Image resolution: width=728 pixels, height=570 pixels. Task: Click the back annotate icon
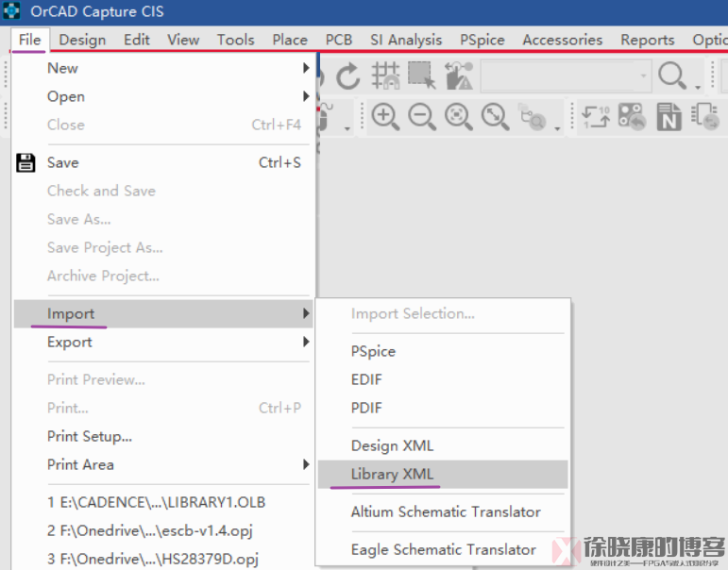click(x=633, y=116)
